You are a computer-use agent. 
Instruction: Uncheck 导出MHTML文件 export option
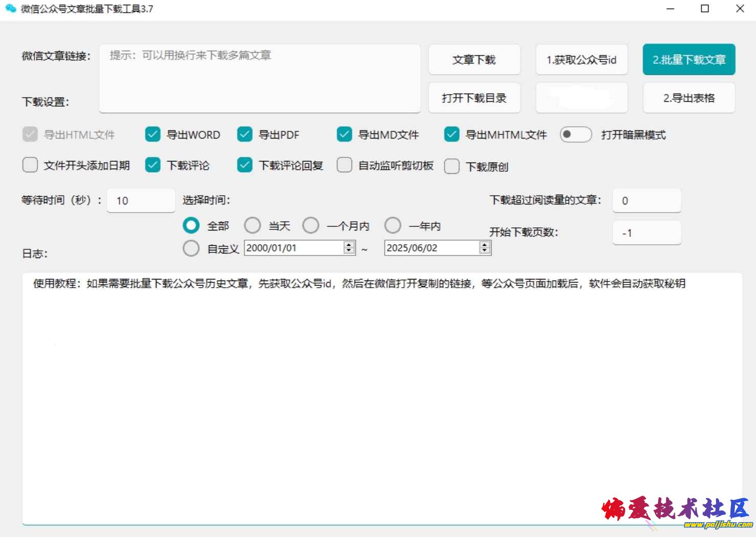pyautogui.click(x=452, y=135)
